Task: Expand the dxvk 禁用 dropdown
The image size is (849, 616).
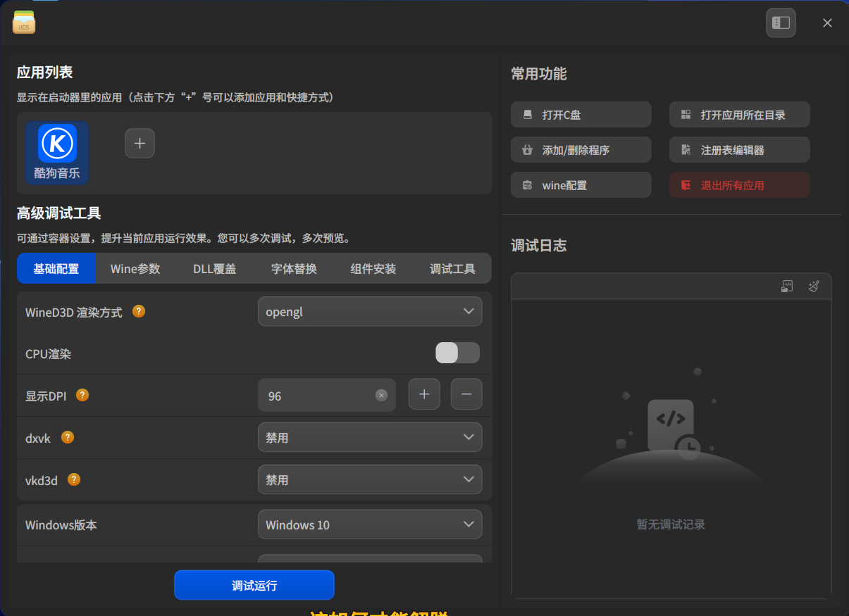Action: [x=370, y=437]
